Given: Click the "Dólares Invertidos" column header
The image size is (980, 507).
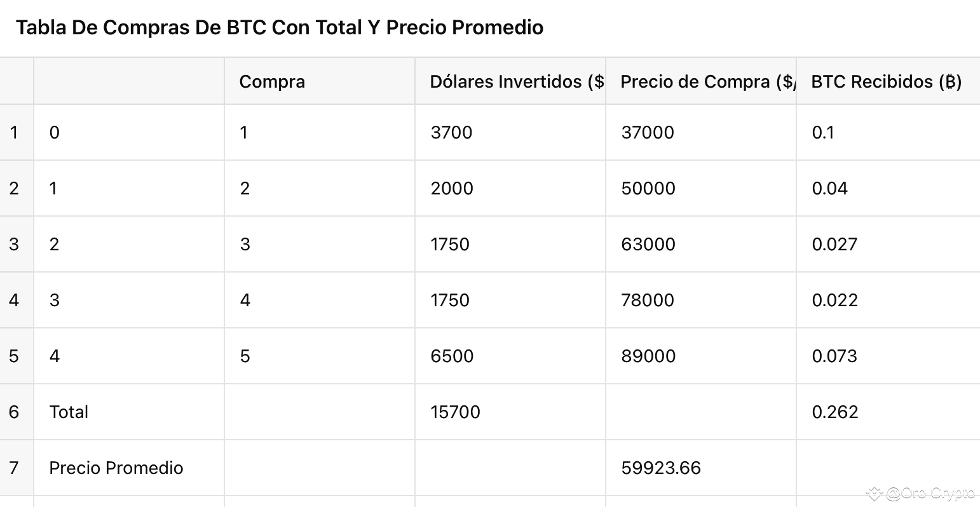Looking at the screenshot, I should point(516,81).
